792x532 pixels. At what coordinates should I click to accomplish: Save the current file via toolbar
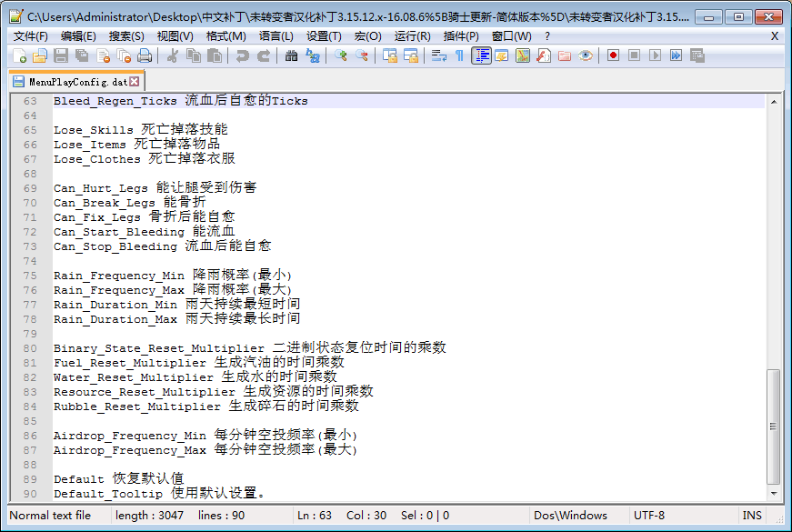point(61,55)
